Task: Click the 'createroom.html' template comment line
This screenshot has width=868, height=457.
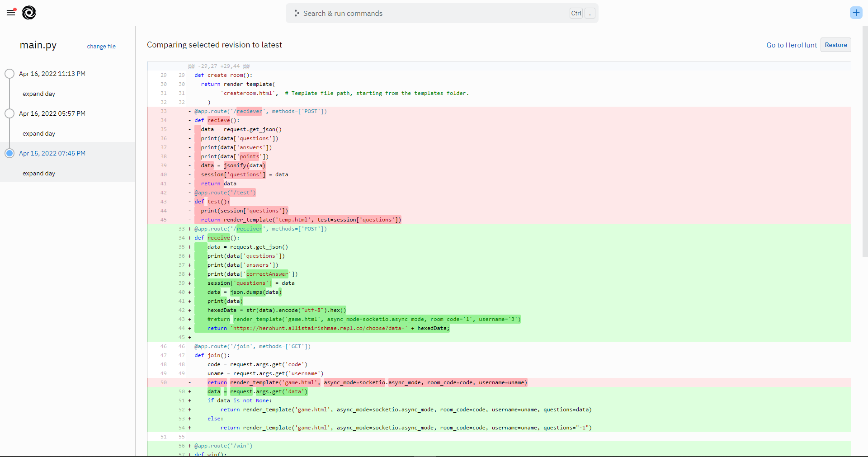Action: pos(499,93)
